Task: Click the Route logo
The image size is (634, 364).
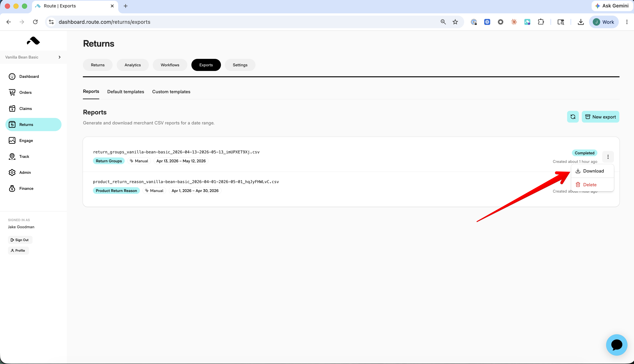Action: [x=33, y=40]
